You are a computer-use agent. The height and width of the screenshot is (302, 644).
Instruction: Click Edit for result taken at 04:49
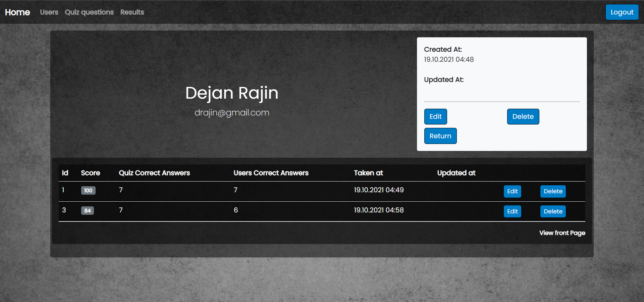512,191
